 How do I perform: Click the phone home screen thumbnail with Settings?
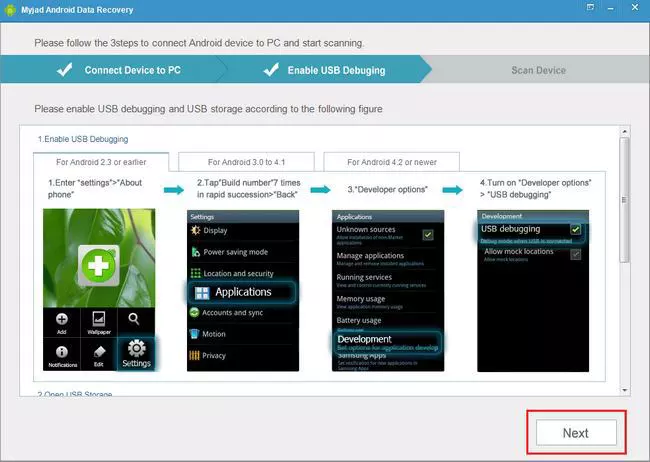[x=99, y=289]
